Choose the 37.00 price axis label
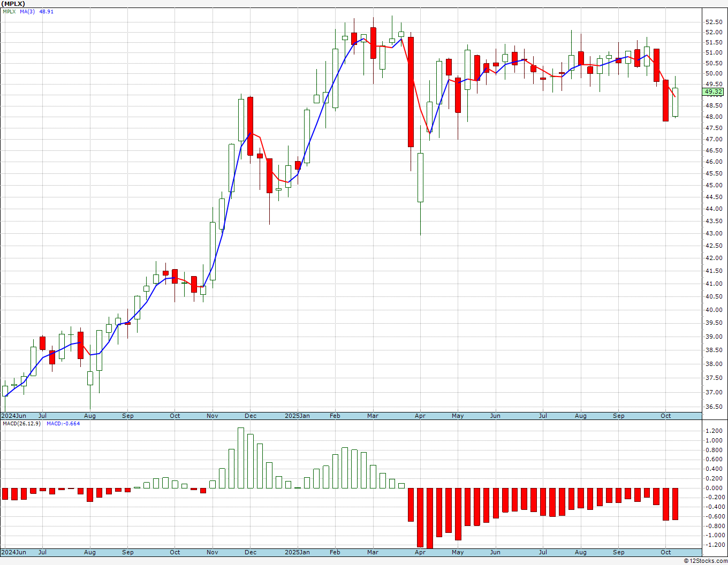728x565 pixels. click(714, 392)
